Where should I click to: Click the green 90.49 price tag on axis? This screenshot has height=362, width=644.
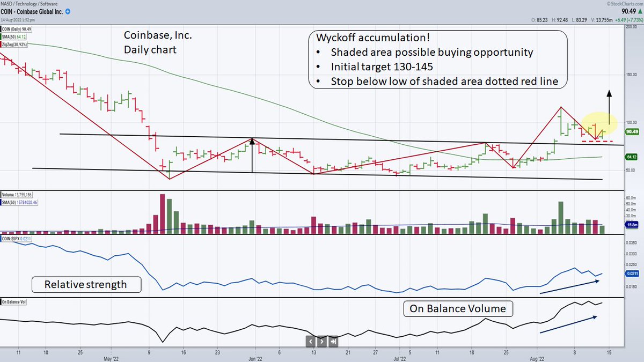tap(632, 131)
